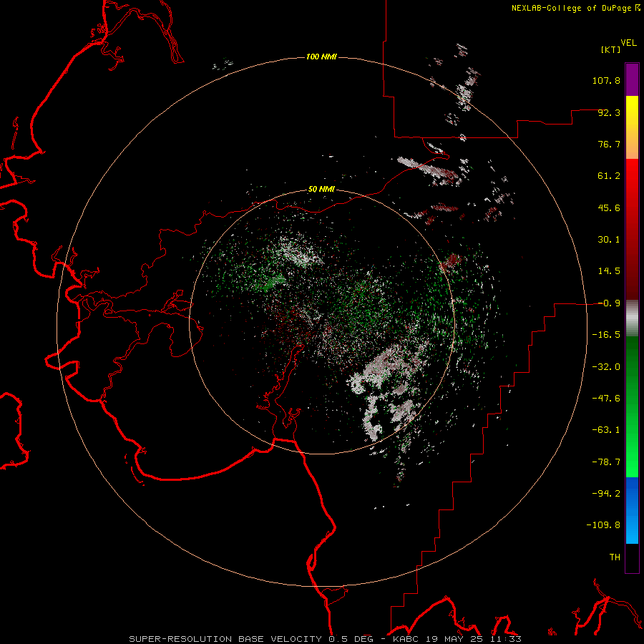Click the -0.9 velocity scale value
The width and height of the screenshot is (644, 644).
(x=609, y=303)
